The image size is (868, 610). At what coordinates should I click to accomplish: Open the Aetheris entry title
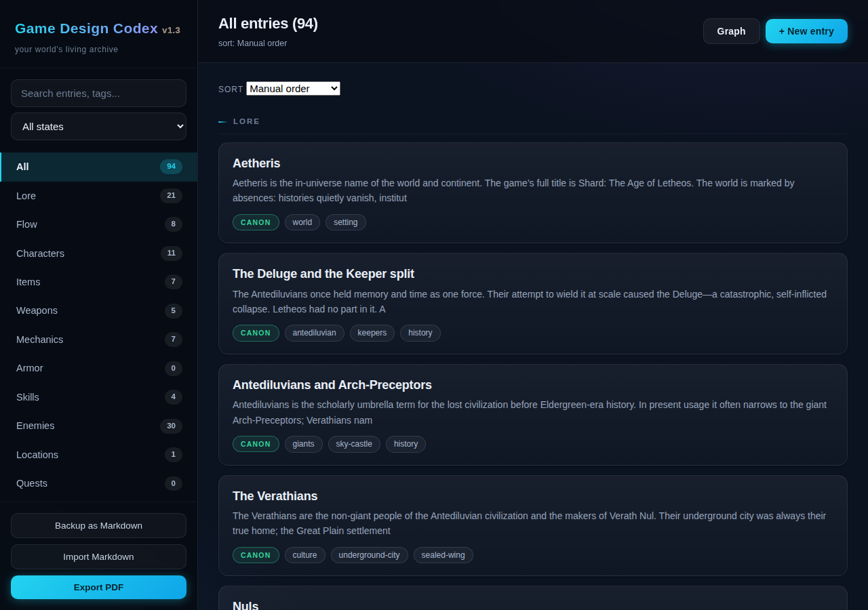(x=256, y=163)
